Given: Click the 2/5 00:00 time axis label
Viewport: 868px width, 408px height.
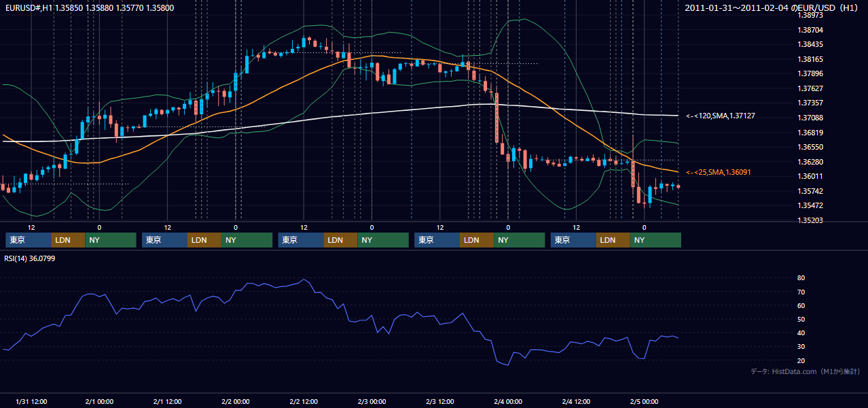Looking at the screenshot, I should pyautogui.click(x=645, y=401).
